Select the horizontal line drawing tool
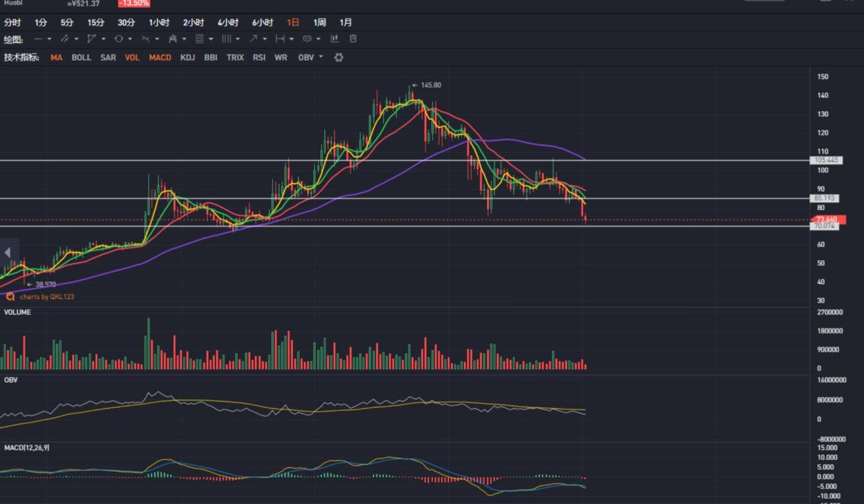This screenshot has width=864, height=504. [x=38, y=39]
